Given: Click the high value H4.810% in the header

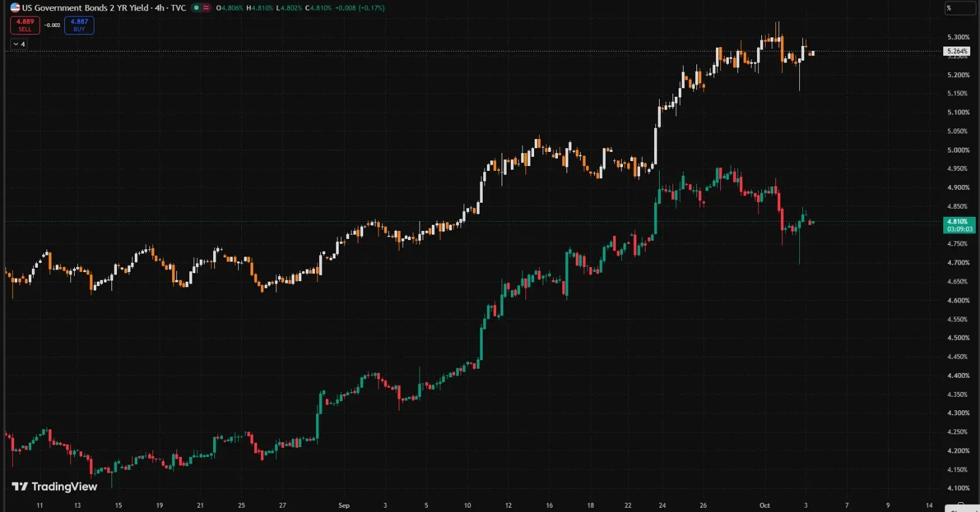Looking at the screenshot, I should tap(260, 8).
